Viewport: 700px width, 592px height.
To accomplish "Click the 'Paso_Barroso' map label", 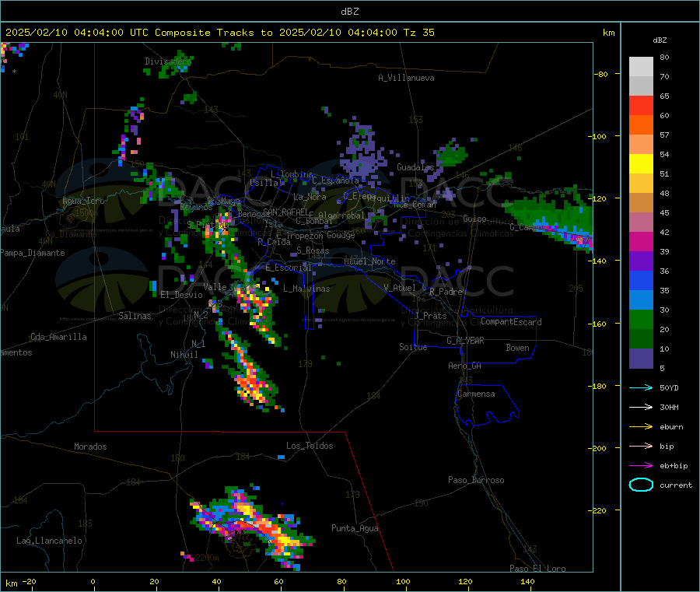I will 476,480.
